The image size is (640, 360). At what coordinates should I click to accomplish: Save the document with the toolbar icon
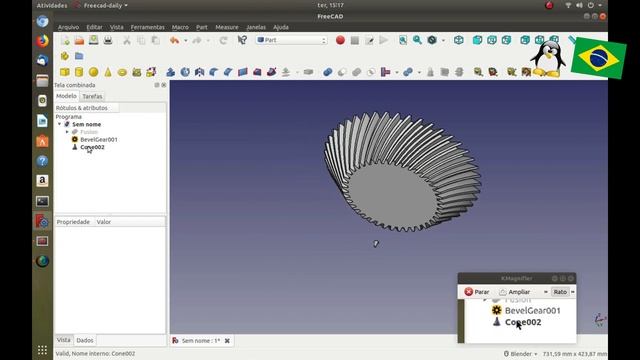coord(93,40)
